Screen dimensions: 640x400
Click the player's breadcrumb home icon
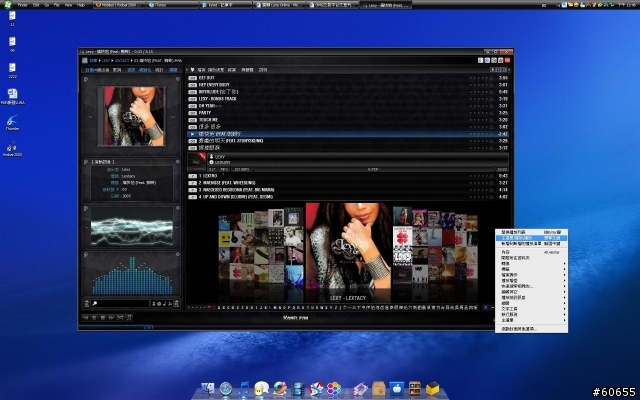[x=85, y=60]
